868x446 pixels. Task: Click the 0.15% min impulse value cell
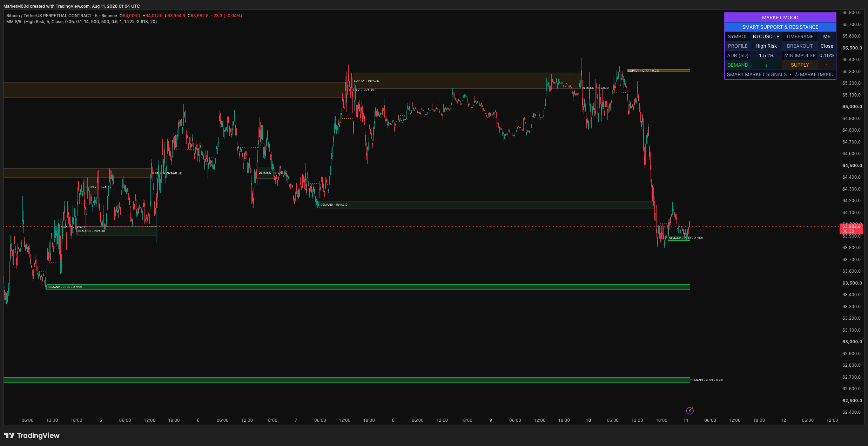point(827,55)
